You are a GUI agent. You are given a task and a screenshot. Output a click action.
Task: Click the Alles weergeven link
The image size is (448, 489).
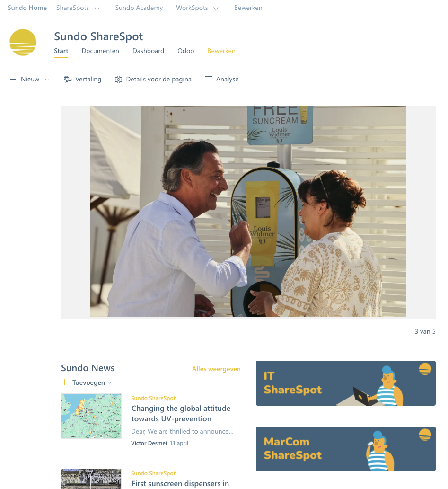click(216, 369)
